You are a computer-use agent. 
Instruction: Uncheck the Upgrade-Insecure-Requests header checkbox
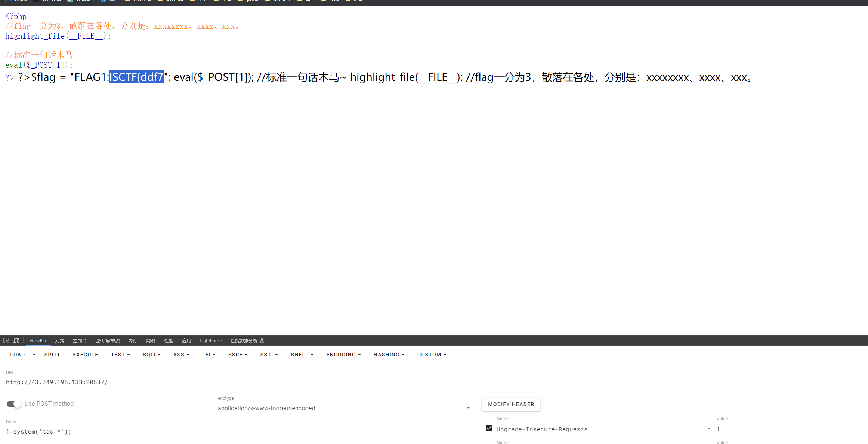[x=489, y=428]
